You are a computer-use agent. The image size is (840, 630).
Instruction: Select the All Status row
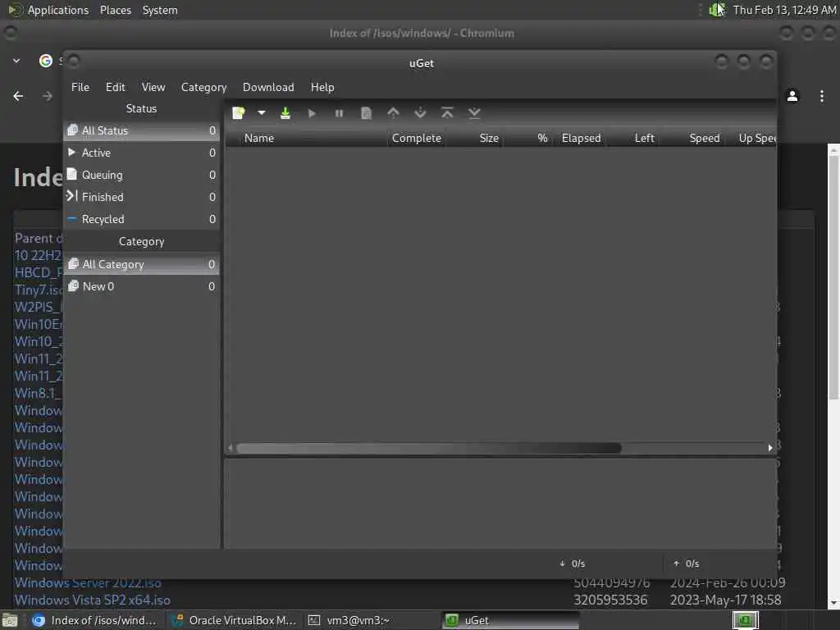pyautogui.click(x=141, y=130)
